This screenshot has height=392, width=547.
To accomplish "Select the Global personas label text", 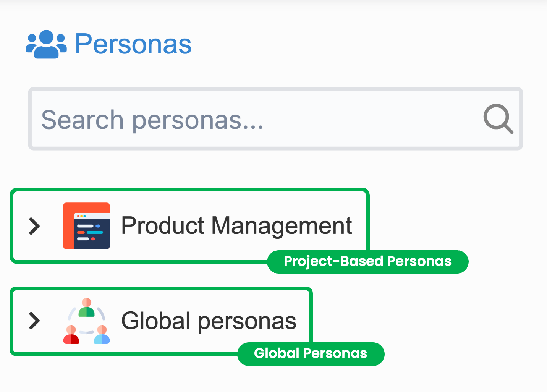I will [209, 321].
